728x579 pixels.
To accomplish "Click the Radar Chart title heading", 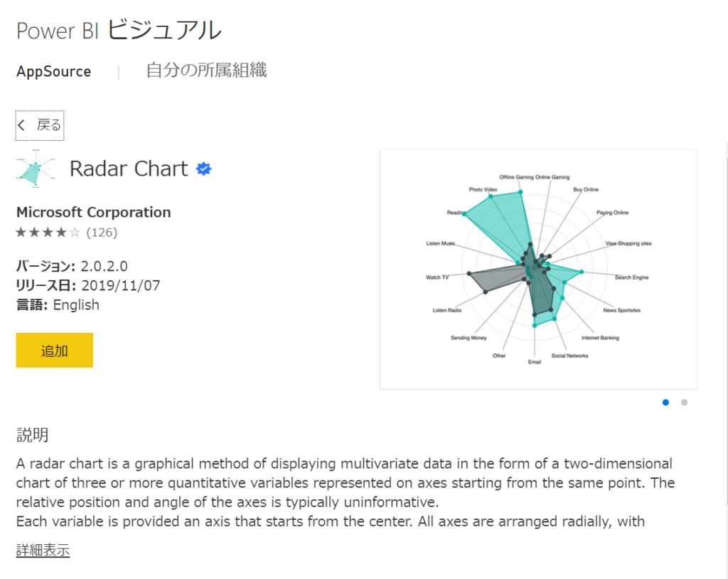I will coord(128,169).
